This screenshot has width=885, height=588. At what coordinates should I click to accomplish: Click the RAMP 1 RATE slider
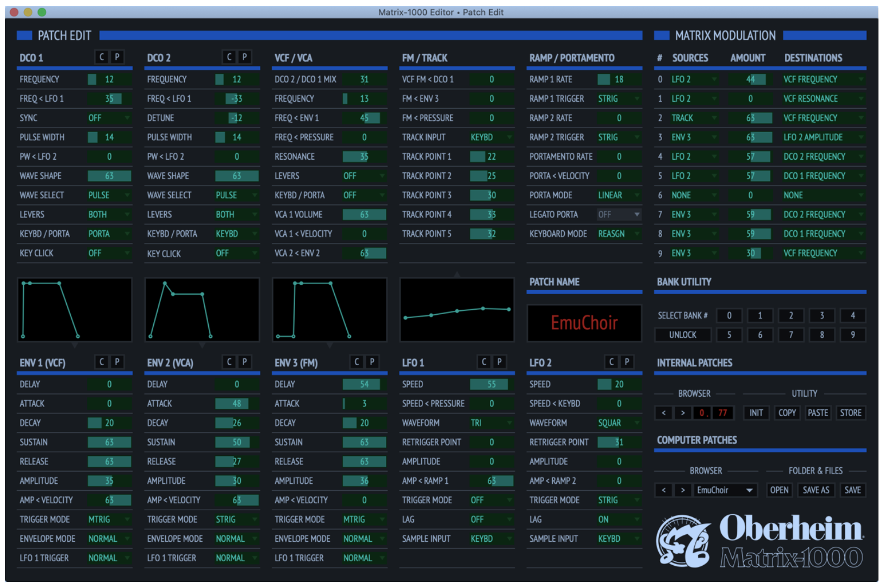619,79
